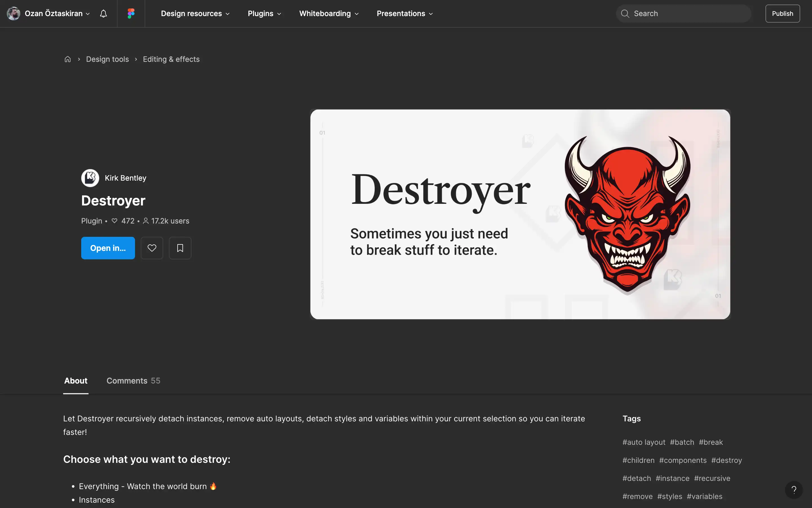
Task: Click the #break tag
Action: 711,442
